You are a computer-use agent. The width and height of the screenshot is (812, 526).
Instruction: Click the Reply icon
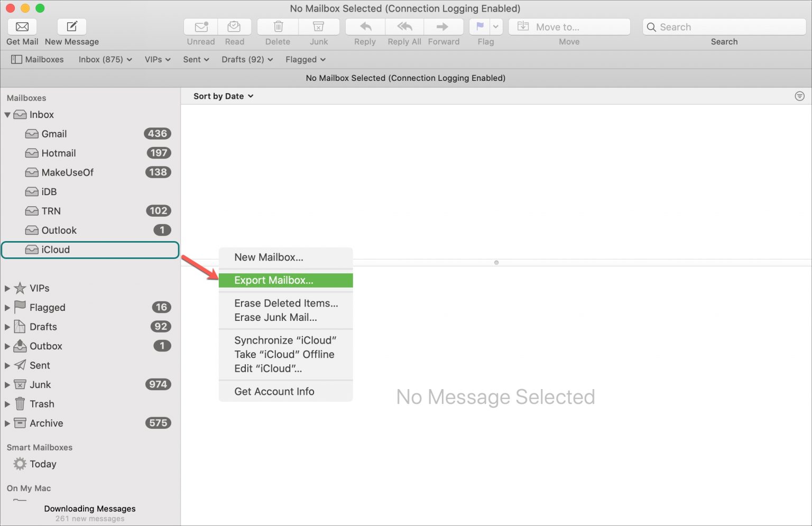(364, 26)
